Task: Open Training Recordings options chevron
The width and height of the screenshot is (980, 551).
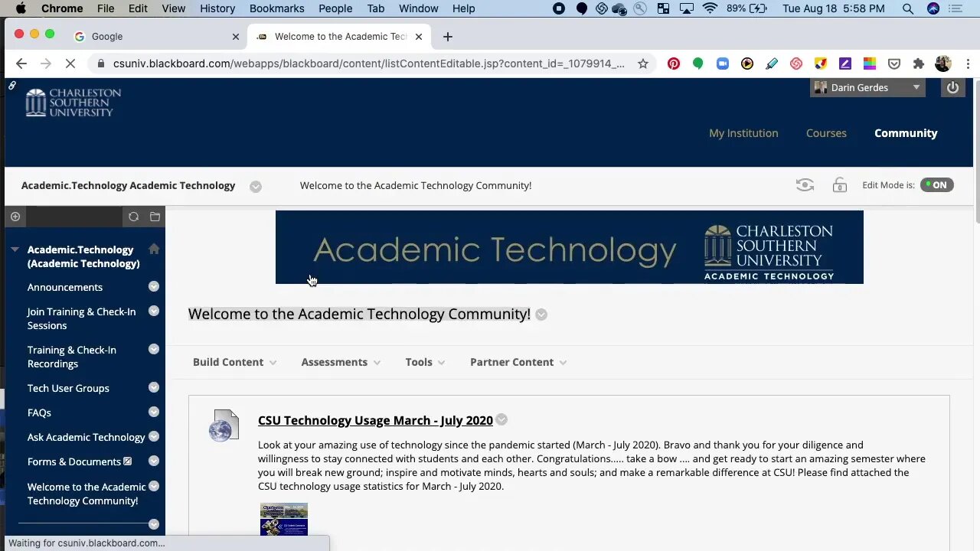Action: click(154, 350)
